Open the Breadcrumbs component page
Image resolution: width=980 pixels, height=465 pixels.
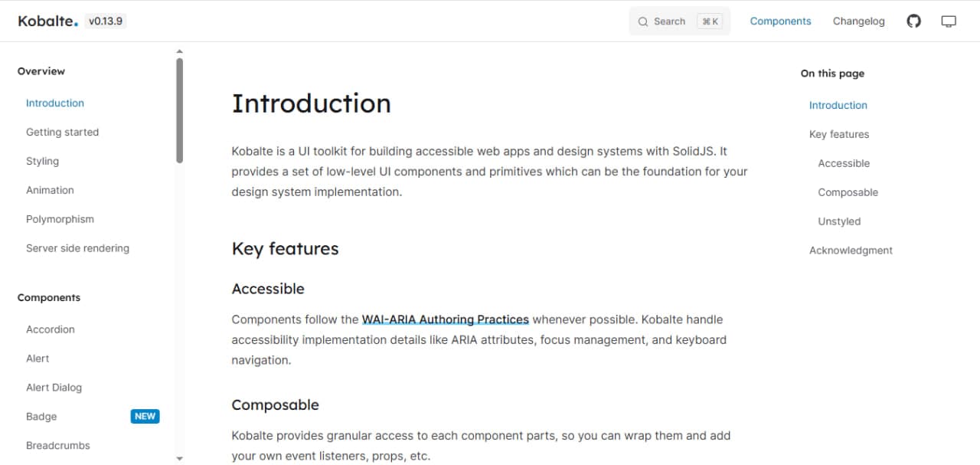click(58, 446)
